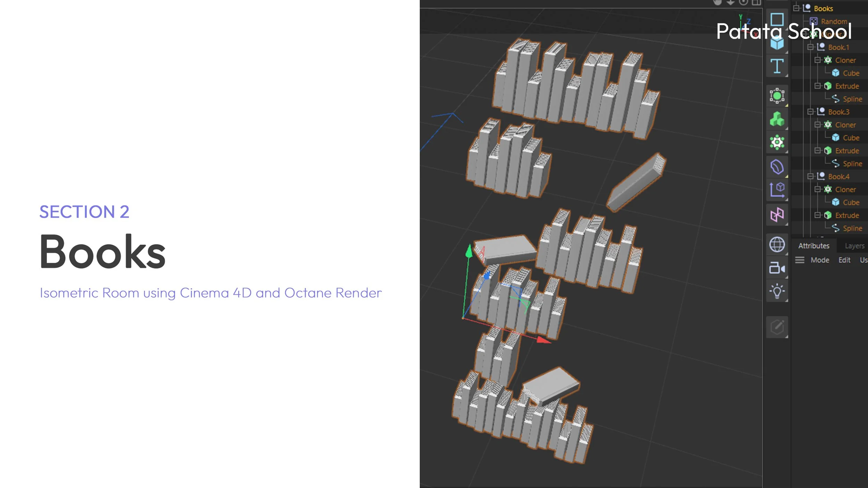This screenshot has width=868, height=488.
Task: Click the green Volume Builder cubes icon
Action: [777, 119]
